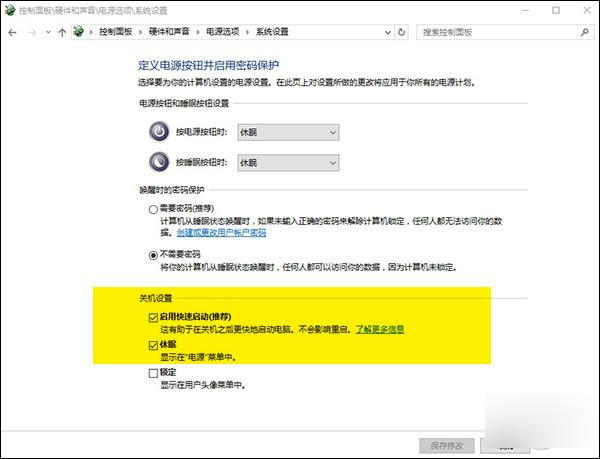
Task: Go up one folder level
Action: click(x=63, y=32)
